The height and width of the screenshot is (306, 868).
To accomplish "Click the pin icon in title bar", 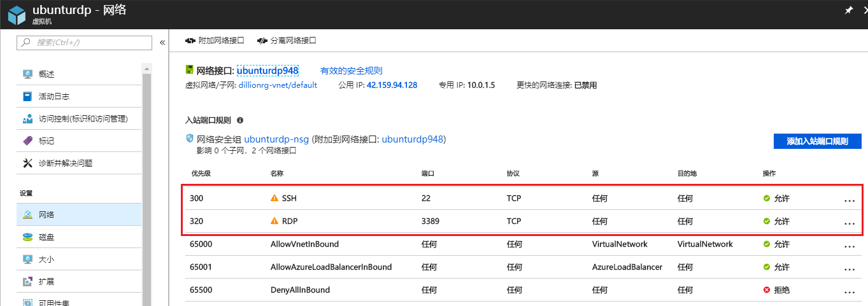I will (x=848, y=11).
